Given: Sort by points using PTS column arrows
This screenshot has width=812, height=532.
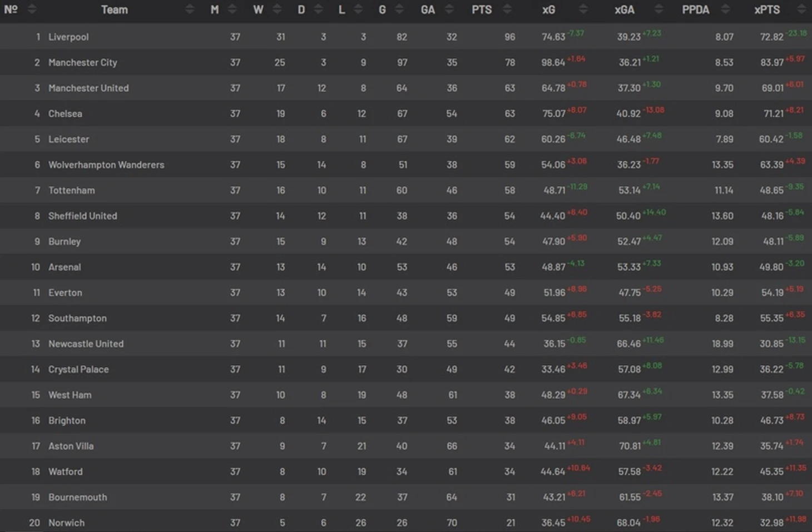Looking at the screenshot, I should (507, 9).
